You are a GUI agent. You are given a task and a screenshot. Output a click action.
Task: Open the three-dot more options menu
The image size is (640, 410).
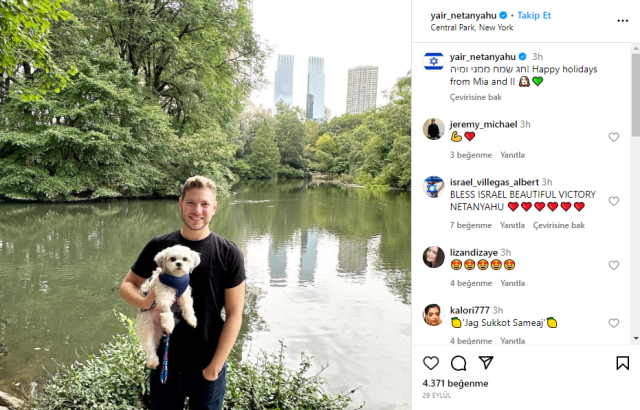click(x=622, y=21)
